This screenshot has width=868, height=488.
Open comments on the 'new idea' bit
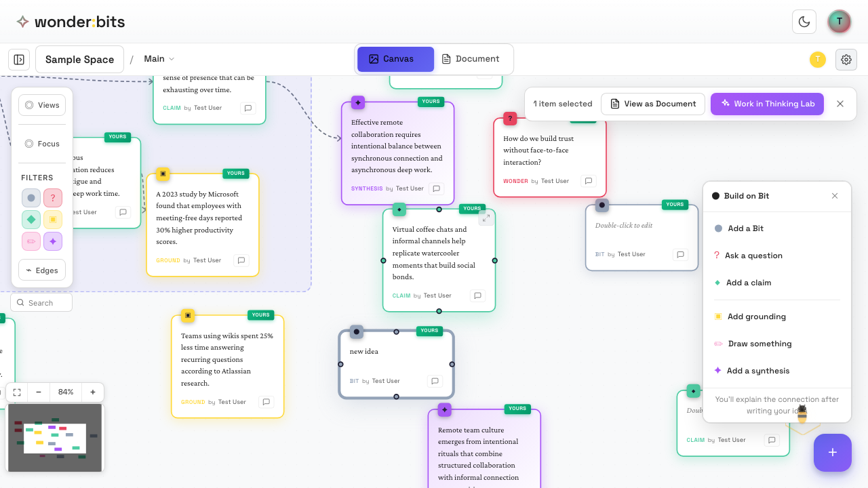coord(435,381)
